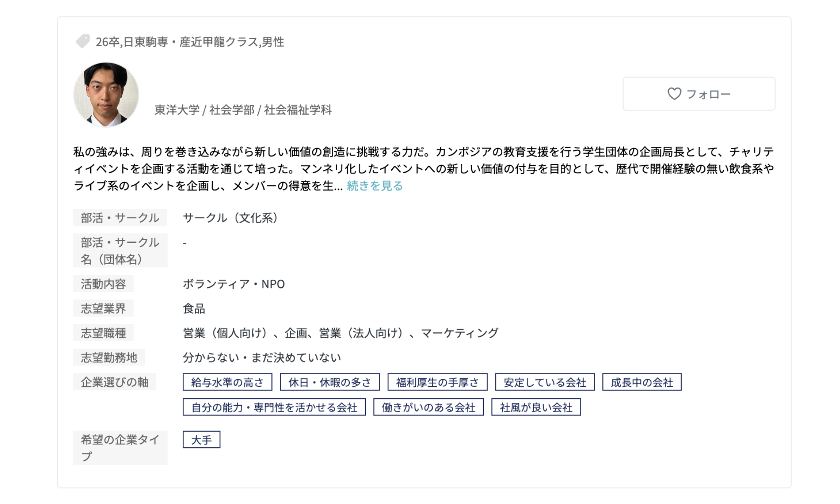
Task: Click the 東洋大学 university affiliation text
Action: (176, 110)
